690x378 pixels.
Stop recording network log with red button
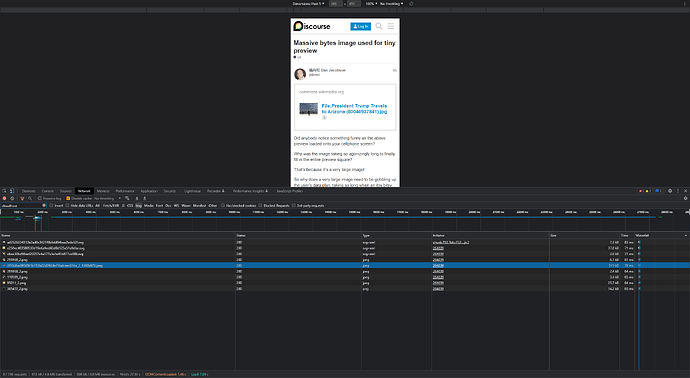(4, 198)
